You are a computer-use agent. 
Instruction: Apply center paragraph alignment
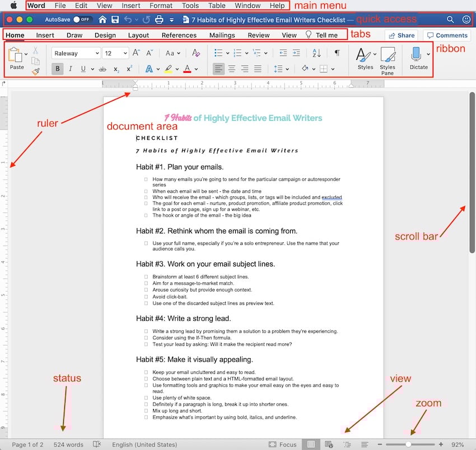pos(231,69)
